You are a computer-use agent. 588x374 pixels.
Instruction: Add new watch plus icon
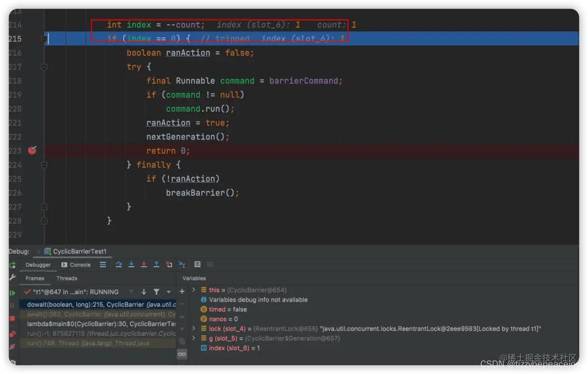coord(182,291)
